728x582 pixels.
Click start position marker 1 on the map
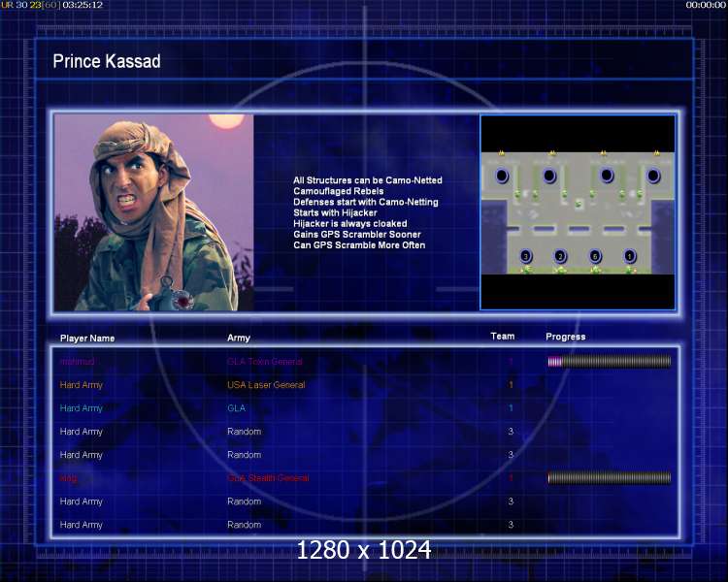(630, 256)
